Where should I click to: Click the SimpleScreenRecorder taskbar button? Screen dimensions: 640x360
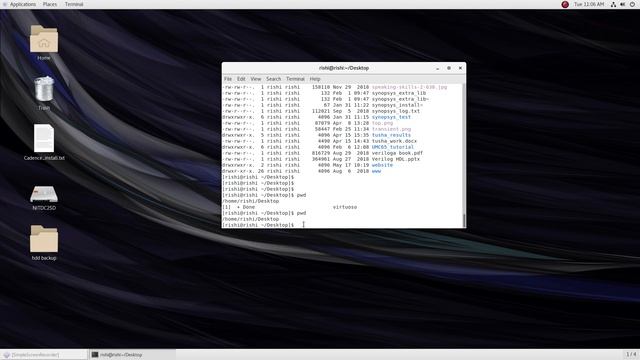point(44,355)
